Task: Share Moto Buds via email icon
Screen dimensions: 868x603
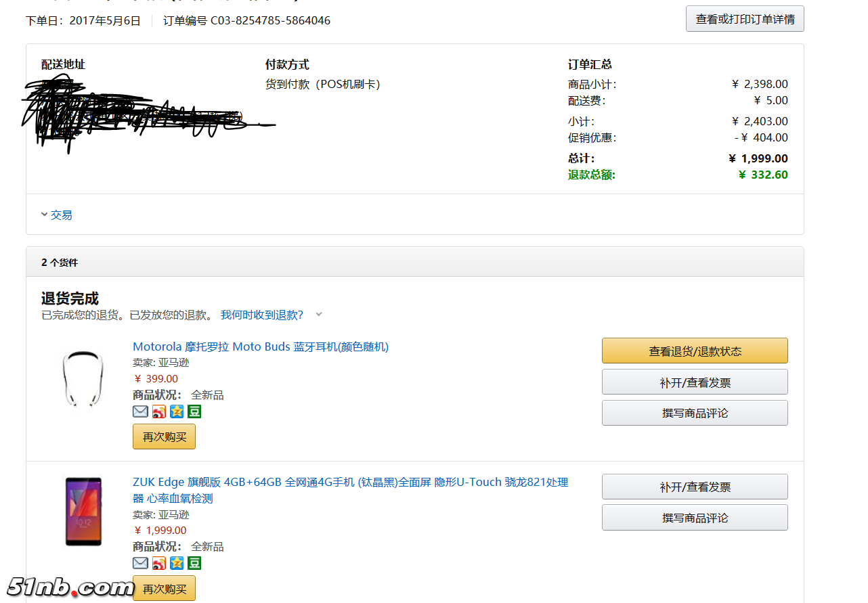Action: pos(140,411)
